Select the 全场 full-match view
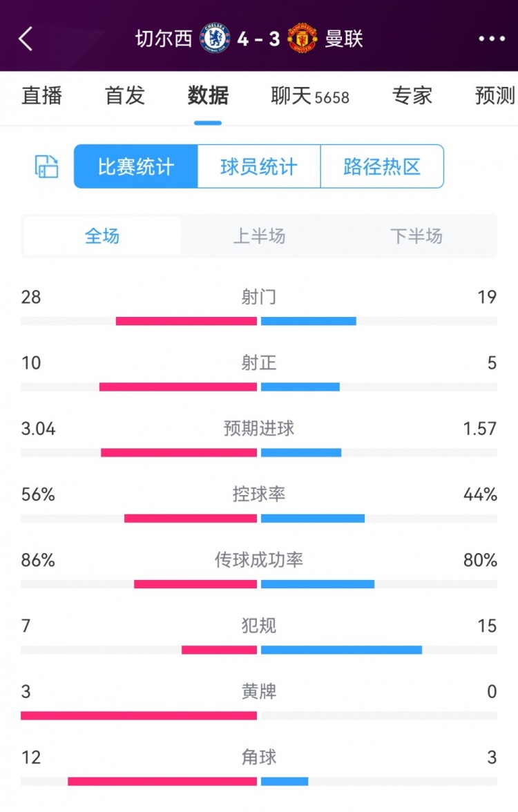The image size is (518, 812). tap(102, 235)
